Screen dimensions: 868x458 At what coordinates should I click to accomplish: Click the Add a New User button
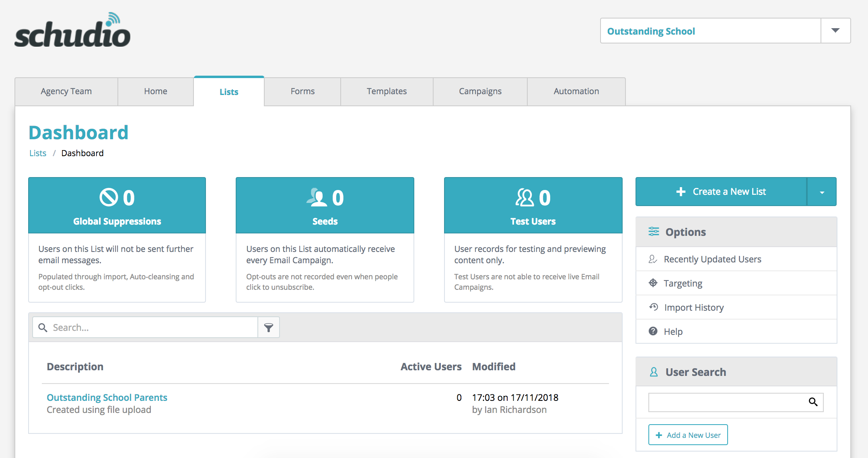point(688,435)
